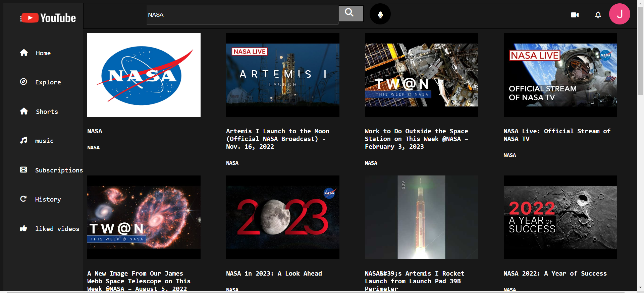This screenshot has height=293, width=644.
Task: Click the Explore compass icon
Action: [23, 82]
